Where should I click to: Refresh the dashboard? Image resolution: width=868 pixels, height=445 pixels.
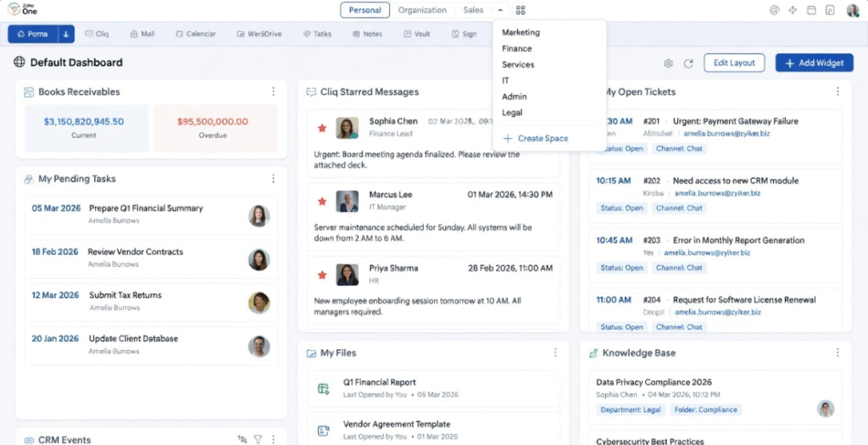[x=688, y=63]
